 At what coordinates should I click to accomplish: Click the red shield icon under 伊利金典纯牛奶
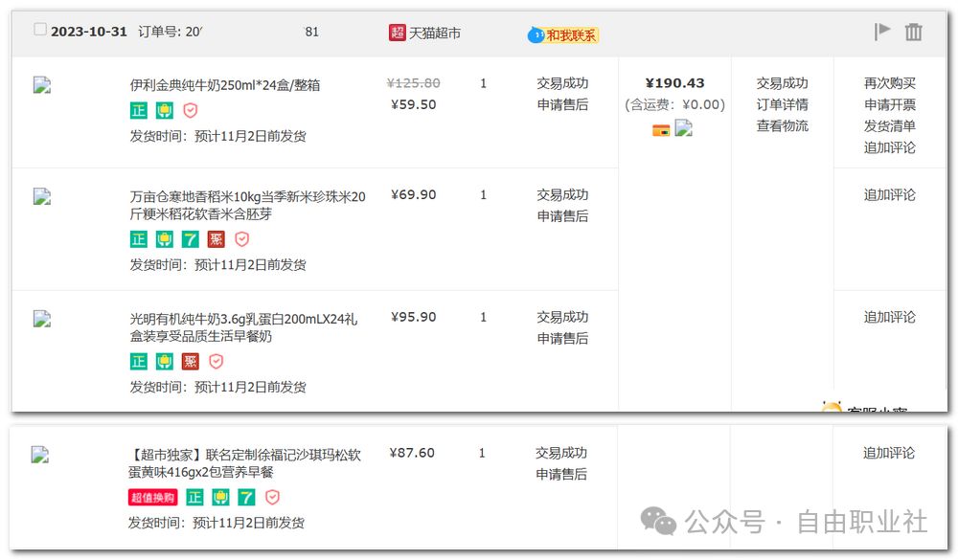tap(191, 110)
